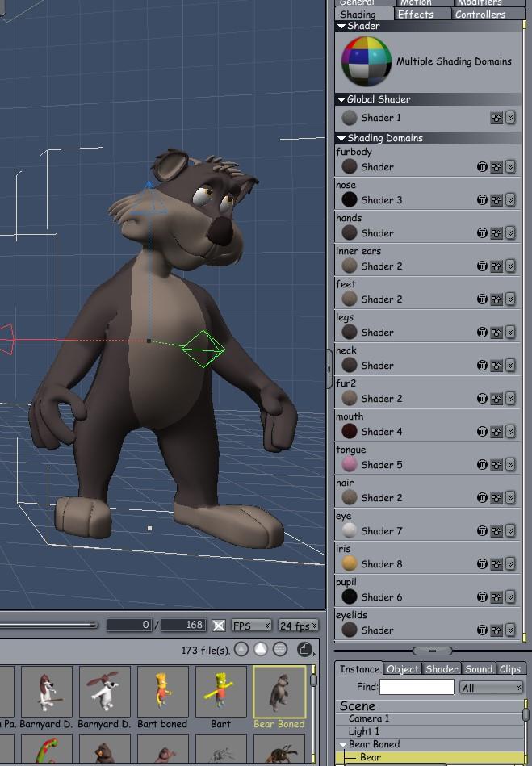Delete the neck shading domain
The height and width of the screenshot is (766, 532).
[x=482, y=366]
